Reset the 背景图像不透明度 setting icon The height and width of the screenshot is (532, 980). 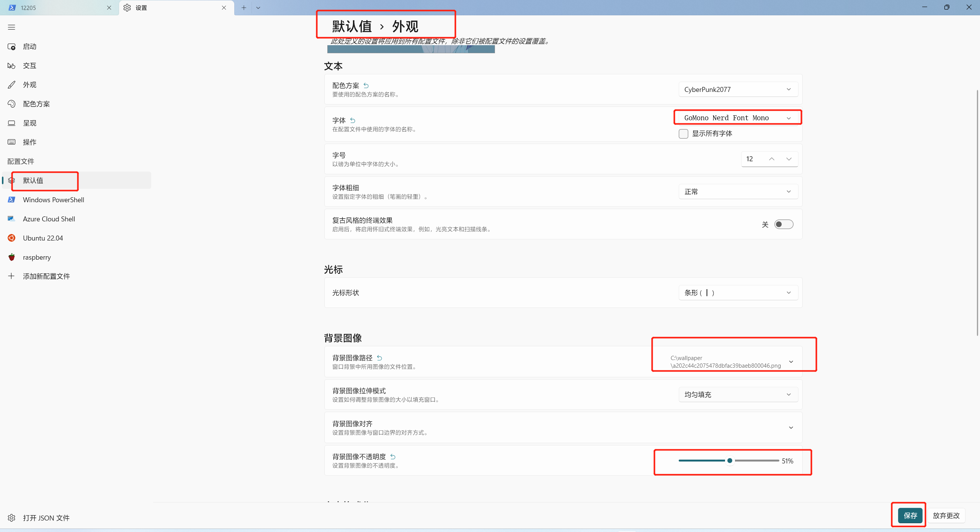(x=393, y=457)
